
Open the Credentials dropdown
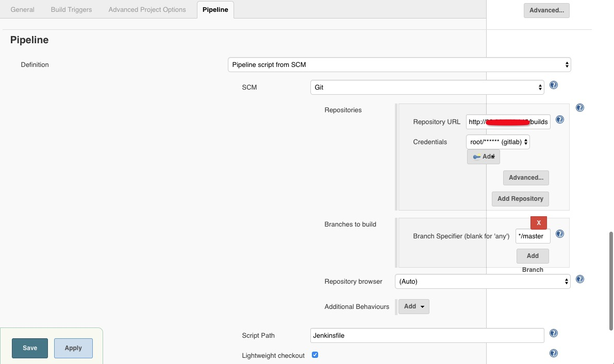[x=497, y=142]
